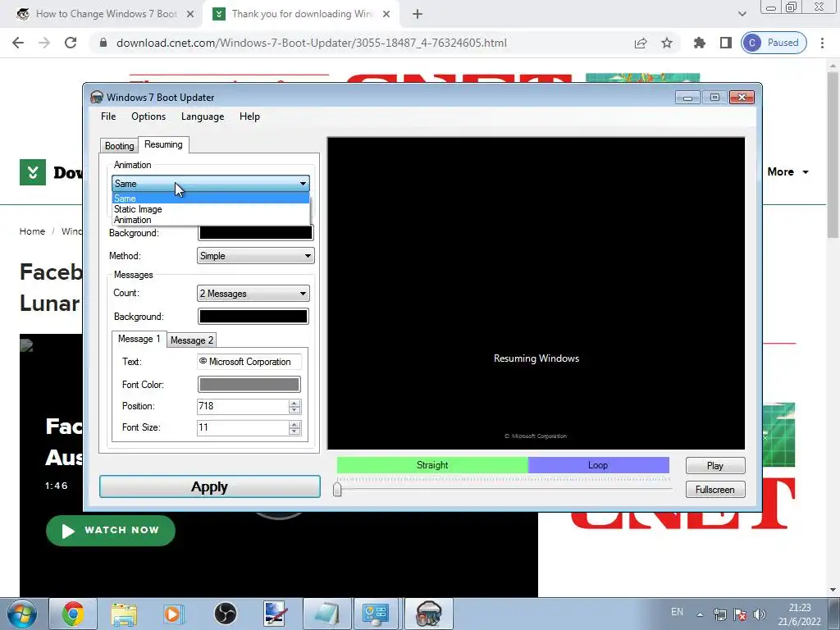Screen dimensions: 840x630
Task: Click the Play button
Action: 715,466
